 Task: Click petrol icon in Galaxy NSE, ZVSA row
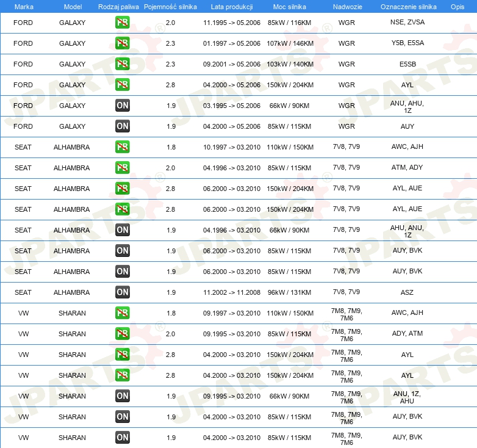click(122, 22)
